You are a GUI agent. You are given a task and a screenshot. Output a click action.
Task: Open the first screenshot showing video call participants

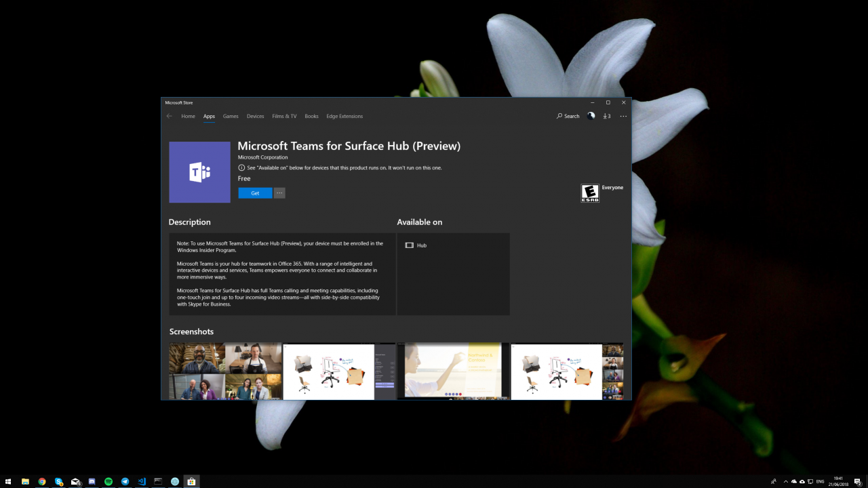(225, 371)
